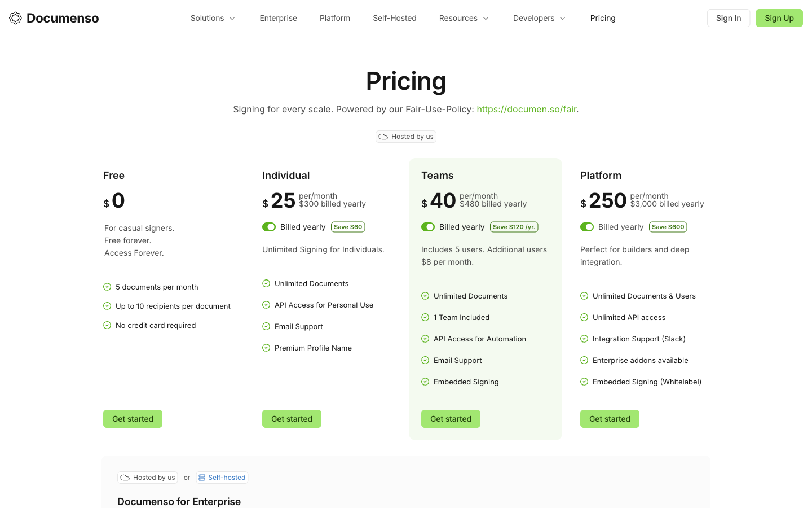Screen dimensions: 812x508
Task: Click Get started under the Platform plan
Action: point(610,419)
